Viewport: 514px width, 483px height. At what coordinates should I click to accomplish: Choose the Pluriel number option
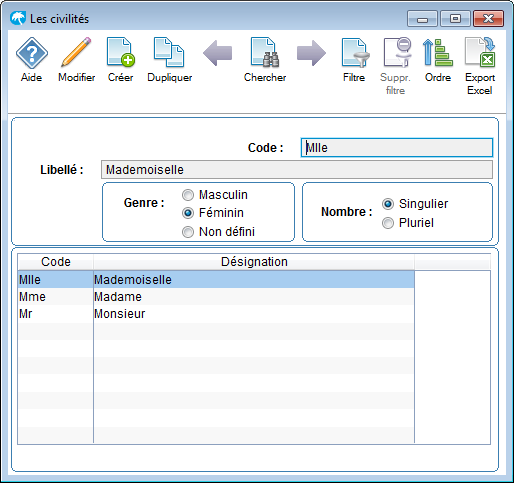click(x=388, y=223)
